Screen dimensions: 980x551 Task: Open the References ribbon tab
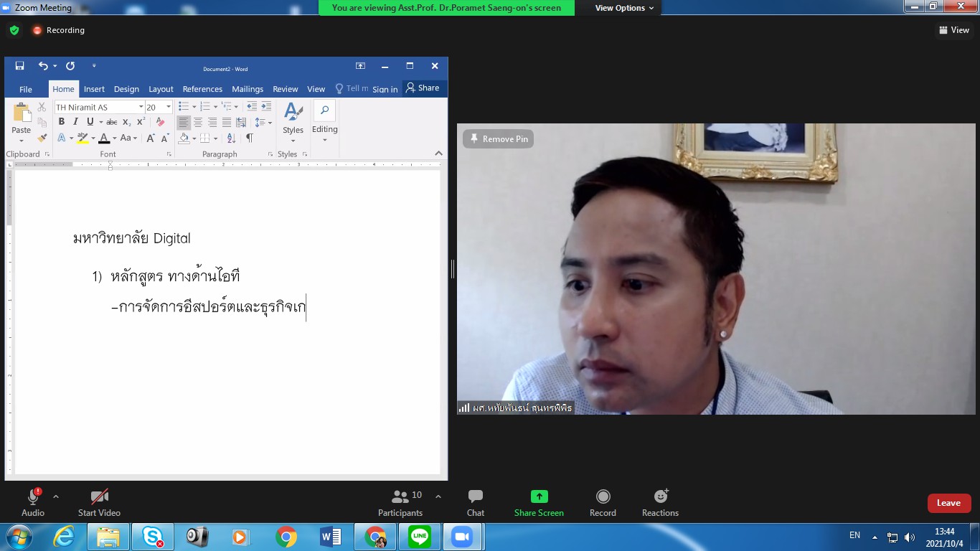point(202,89)
